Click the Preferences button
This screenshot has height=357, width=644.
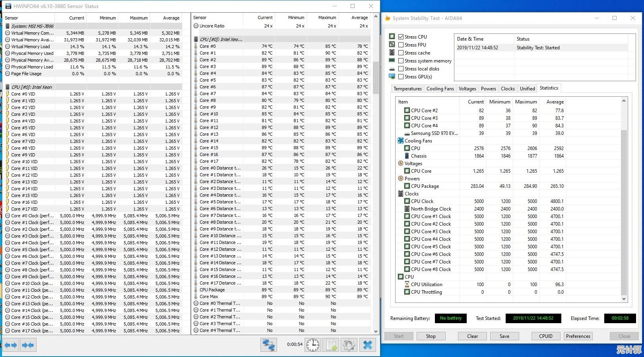[578, 336]
